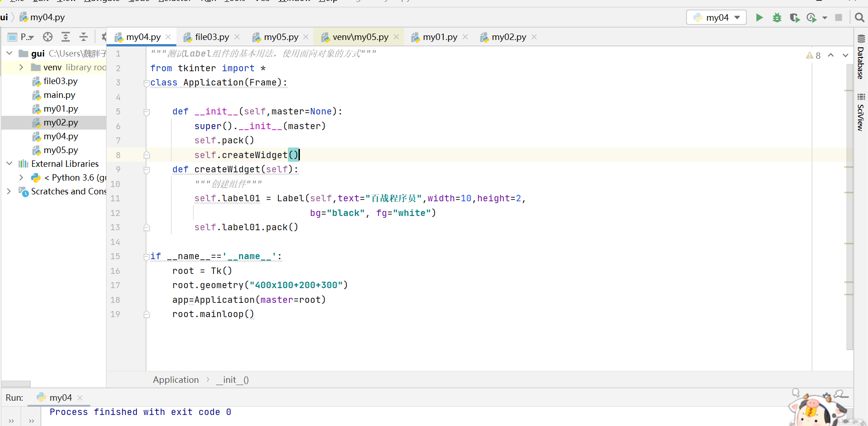Screen dimensions: 868x426
Task: Click the Stop button in the toolbar
Action: (839, 17)
